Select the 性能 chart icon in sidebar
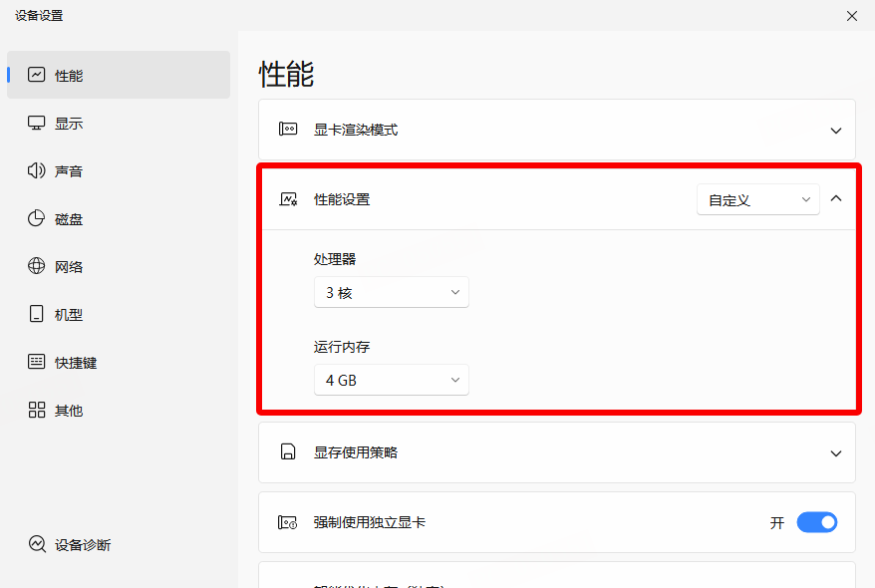The height and width of the screenshot is (588, 875). (39, 75)
